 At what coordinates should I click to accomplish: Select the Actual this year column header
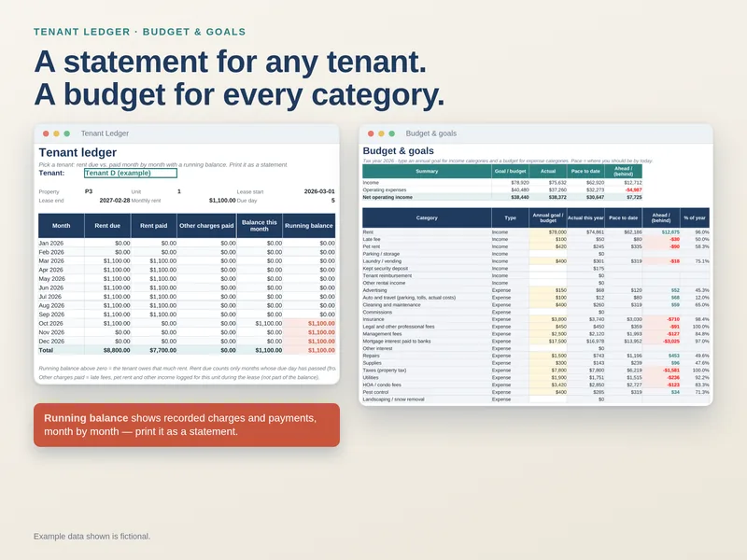pyautogui.click(x=585, y=218)
